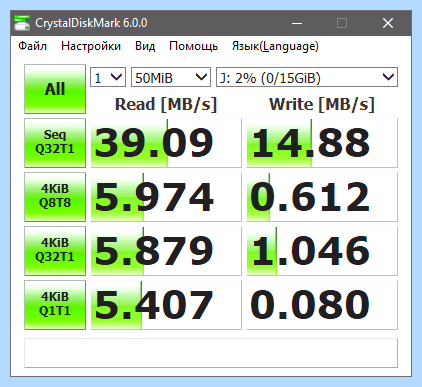Start the 4KiB Q1T1 test

[x=55, y=305]
